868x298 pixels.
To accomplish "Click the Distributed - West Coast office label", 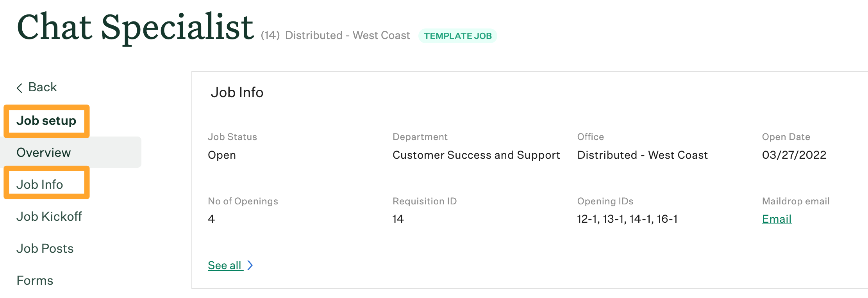I will 347,35.
